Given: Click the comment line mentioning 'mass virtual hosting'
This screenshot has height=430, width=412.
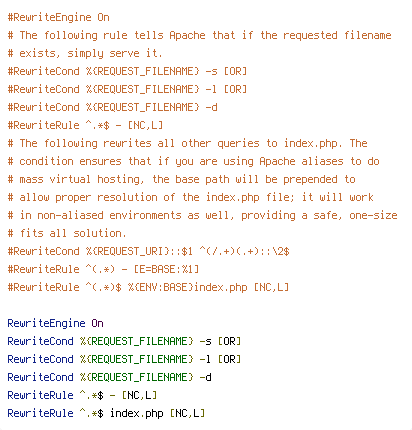Looking at the screenshot, I should click(x=181, y=179).
